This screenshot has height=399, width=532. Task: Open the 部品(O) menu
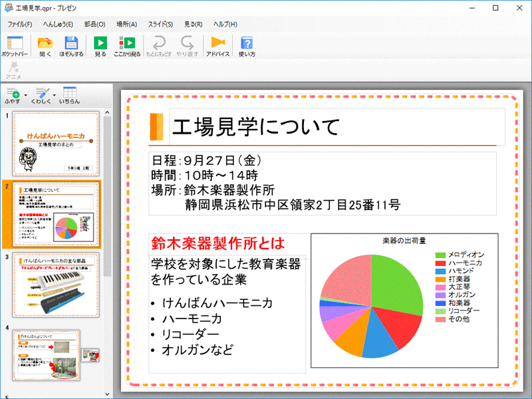(x=94, y=25)
